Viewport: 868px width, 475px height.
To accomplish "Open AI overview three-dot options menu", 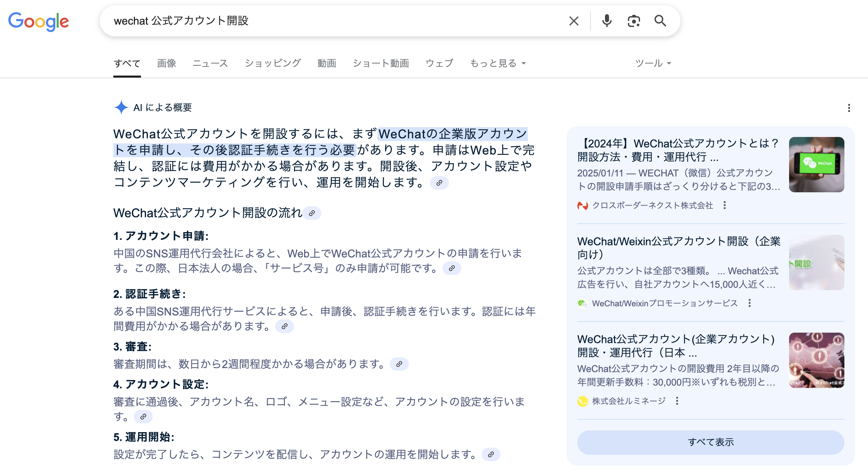I will coord(849,108).
